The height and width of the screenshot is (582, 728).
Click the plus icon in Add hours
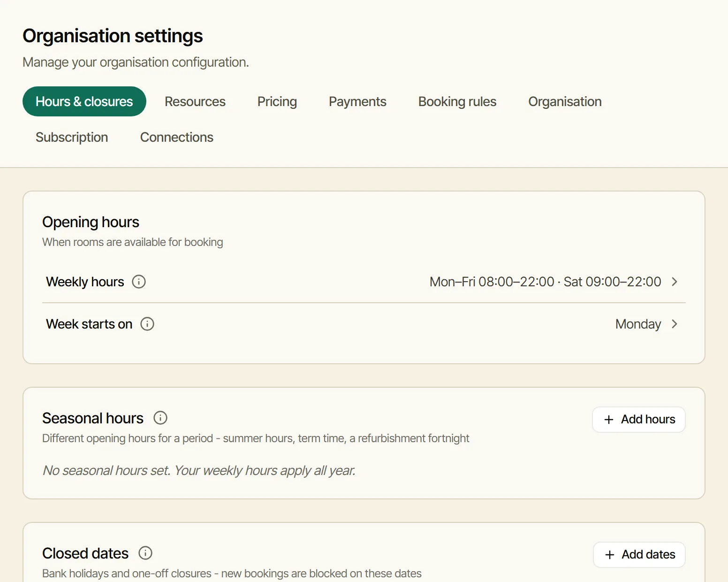point(609,420)
